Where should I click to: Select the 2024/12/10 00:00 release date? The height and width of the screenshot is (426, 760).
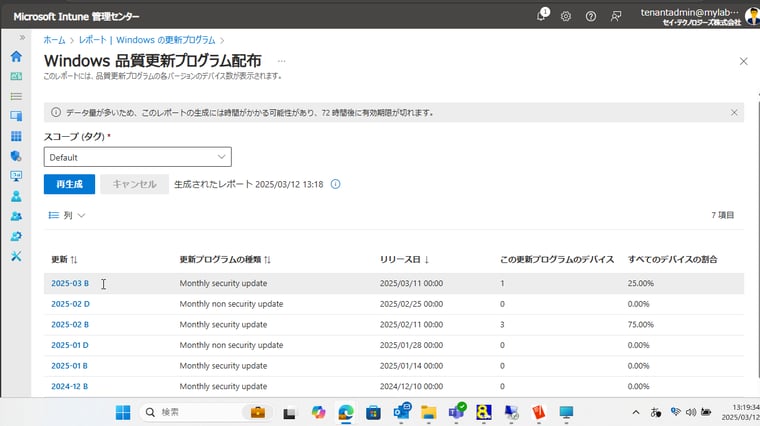(x=411, y=386)
